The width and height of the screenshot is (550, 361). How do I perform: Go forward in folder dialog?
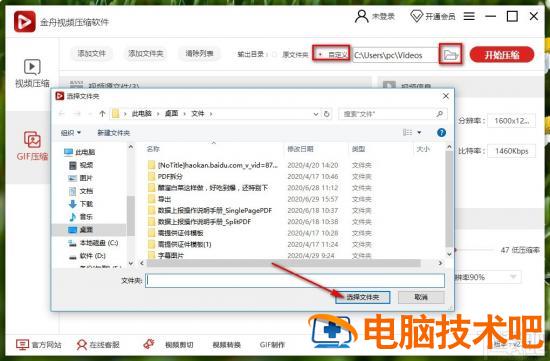tap(77, 114)
